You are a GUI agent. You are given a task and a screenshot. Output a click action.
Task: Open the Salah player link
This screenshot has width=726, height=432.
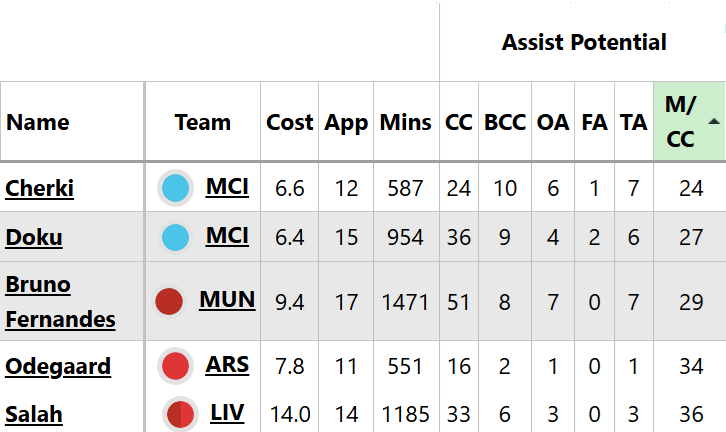click(33, 413)
